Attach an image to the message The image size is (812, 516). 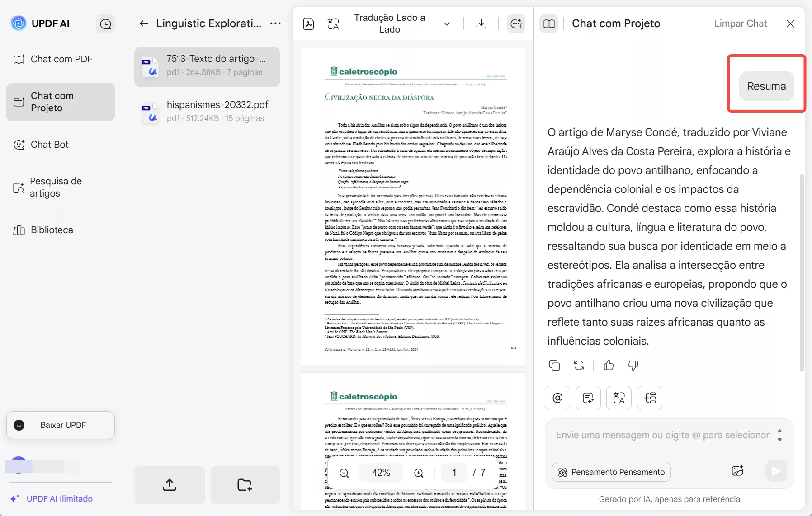(x=737, y=471)
